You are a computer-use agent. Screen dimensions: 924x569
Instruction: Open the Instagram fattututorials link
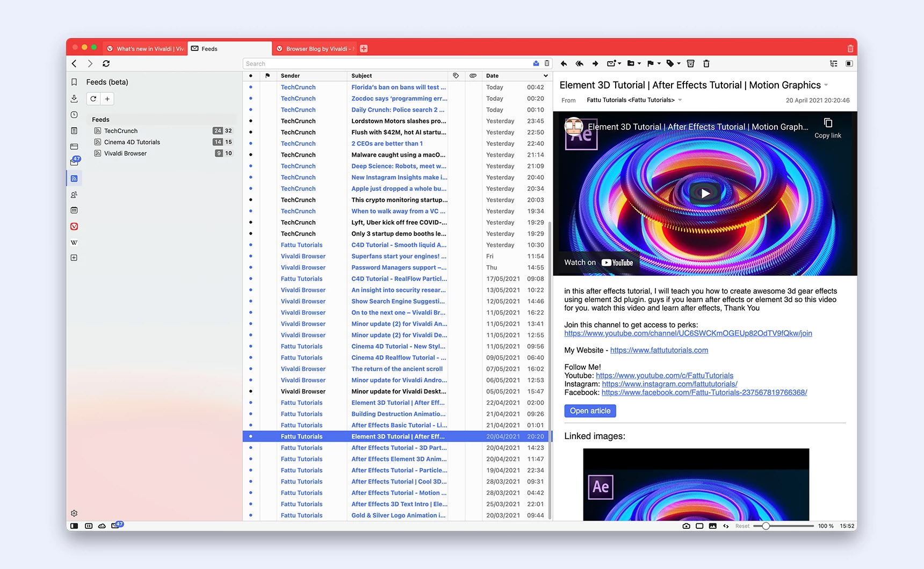tap(669, 384)
